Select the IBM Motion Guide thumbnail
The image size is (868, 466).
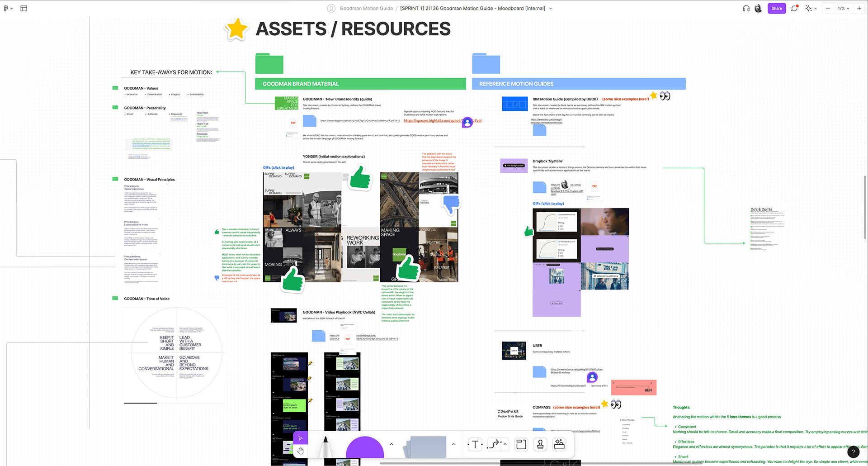pos(515,104)
